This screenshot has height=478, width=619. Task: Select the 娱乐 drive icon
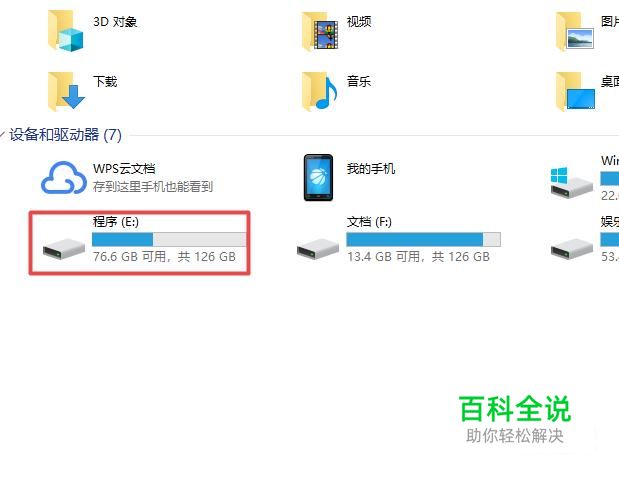572,249
